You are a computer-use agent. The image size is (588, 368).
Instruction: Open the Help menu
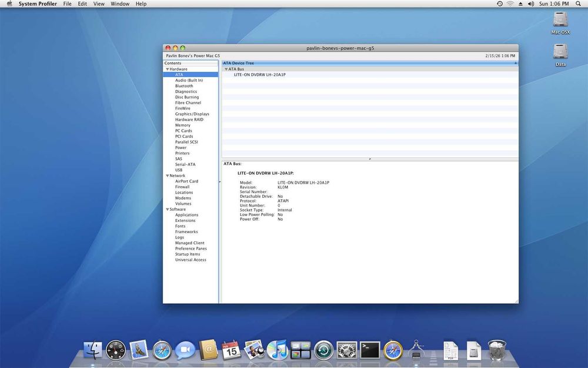(141, 4)
